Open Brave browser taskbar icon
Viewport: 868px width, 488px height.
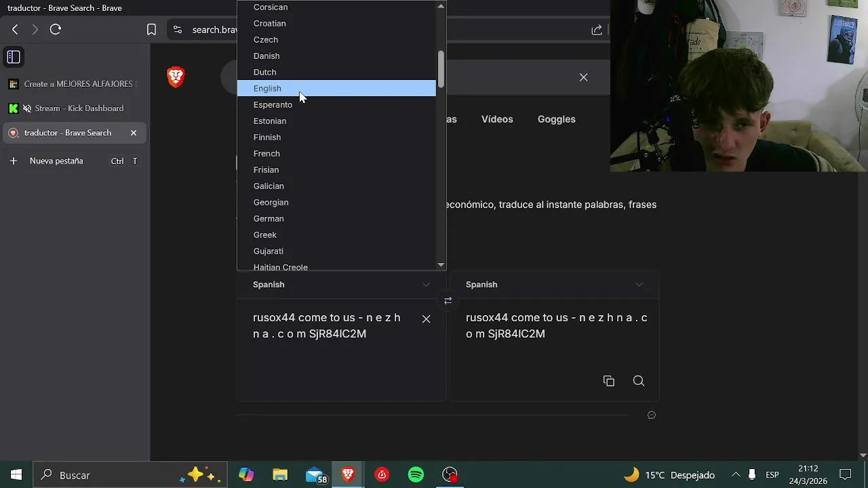click(x=348, y=475)
